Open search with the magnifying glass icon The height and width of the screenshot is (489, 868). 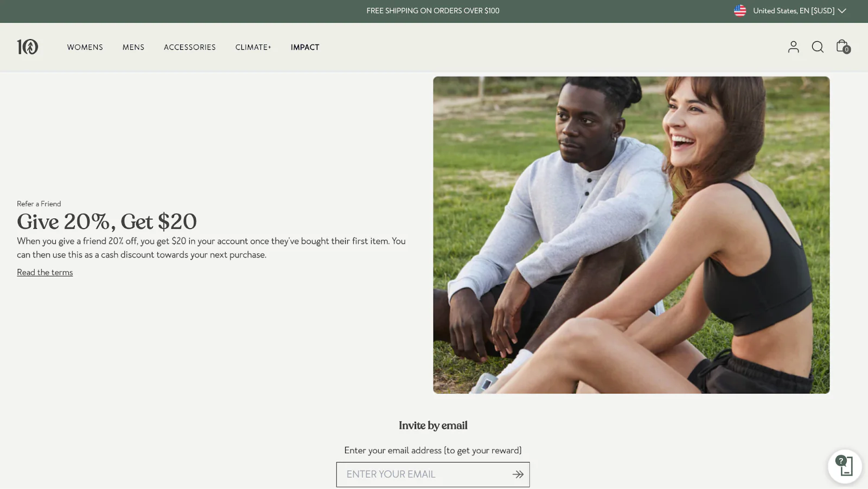coord(818,47)
